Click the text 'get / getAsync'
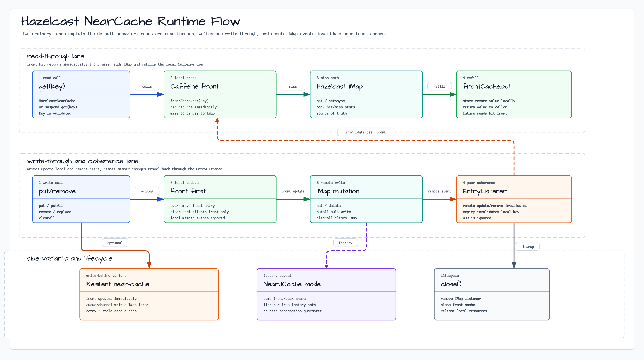644x360 pixels. 331,101
